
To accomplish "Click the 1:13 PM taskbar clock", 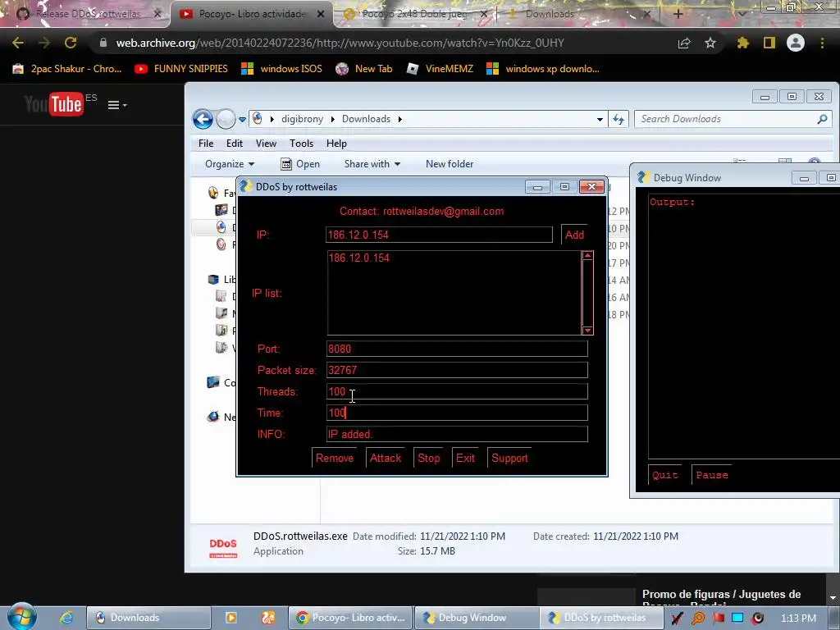I will pos(798,619).
